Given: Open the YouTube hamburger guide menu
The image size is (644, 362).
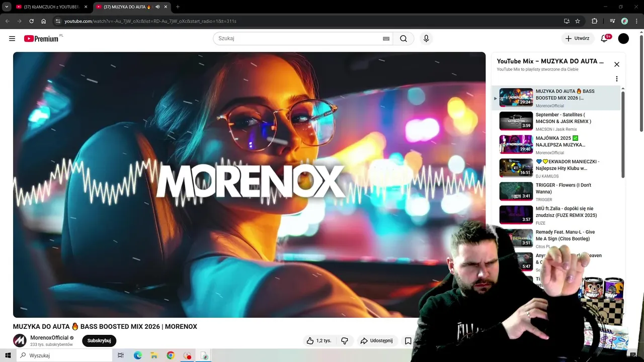Looking at the screenshot, I should [x=12, y=39].
